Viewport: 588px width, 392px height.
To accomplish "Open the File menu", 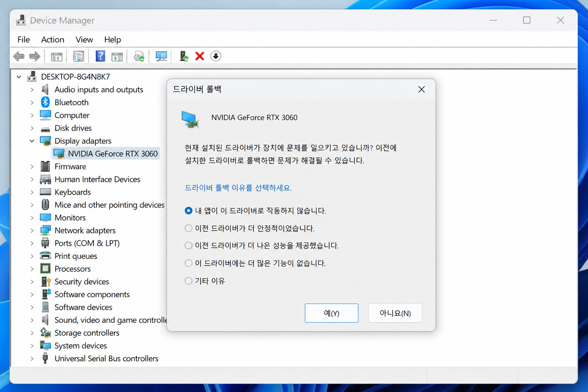I will pos(24,39).
